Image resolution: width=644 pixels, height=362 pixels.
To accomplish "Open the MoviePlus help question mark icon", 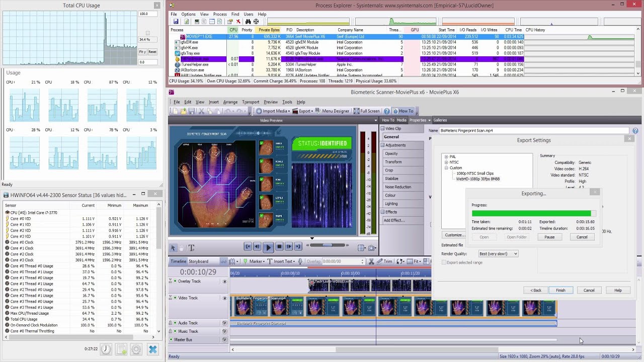I will [x=387, y=111].
